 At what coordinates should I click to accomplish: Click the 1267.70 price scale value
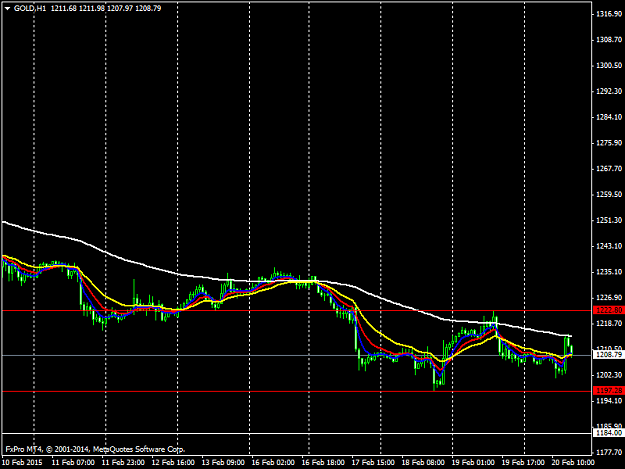pyautogui.click(x=609, y=169)
